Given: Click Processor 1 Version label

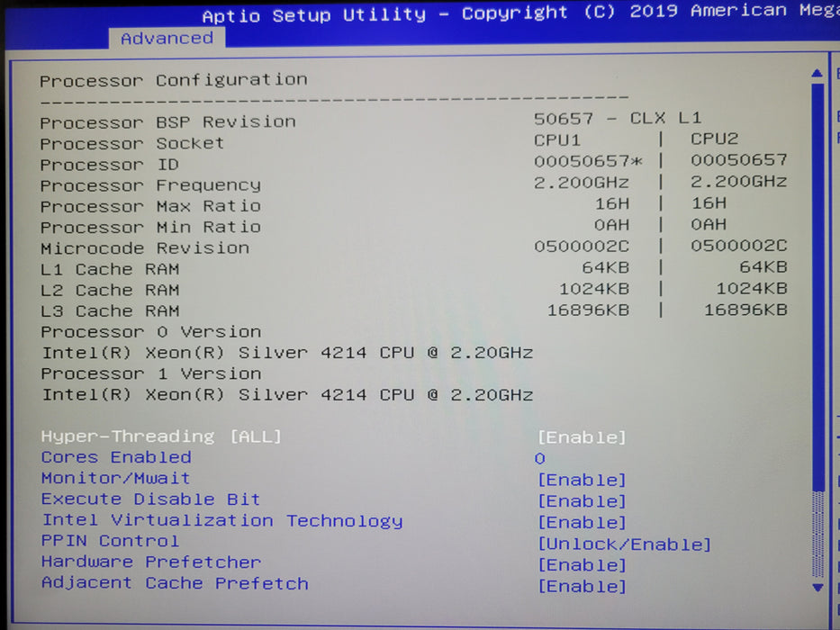Looking at the screenshot, I should point(151,373).
